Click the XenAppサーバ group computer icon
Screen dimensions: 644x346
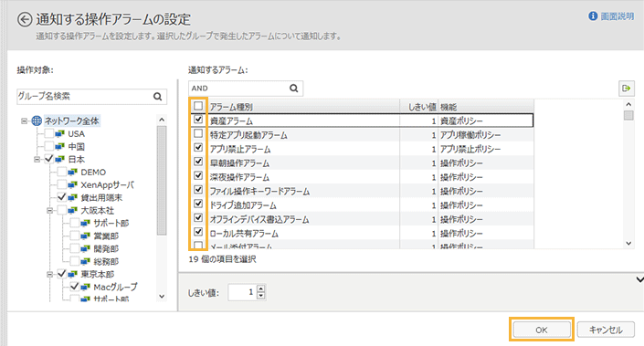[73, 184]
